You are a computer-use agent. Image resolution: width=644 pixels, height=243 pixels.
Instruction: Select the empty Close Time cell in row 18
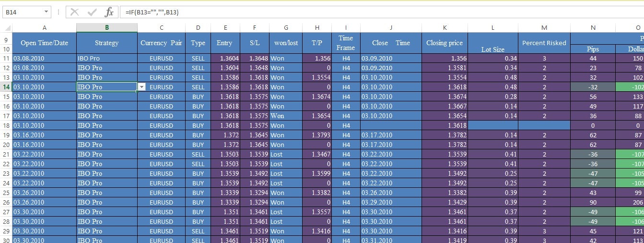pos(391,125)
